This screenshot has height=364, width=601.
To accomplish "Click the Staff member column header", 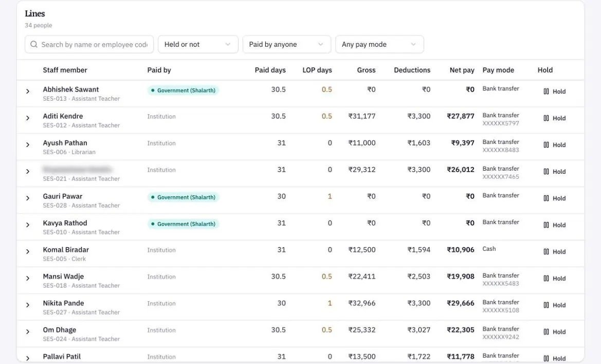I will point(65,70).
